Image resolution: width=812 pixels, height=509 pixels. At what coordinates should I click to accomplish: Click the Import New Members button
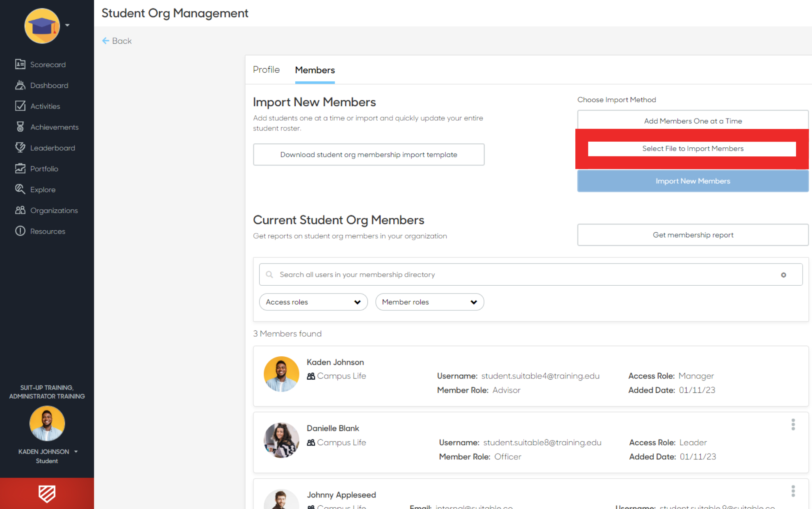point(693,181)
